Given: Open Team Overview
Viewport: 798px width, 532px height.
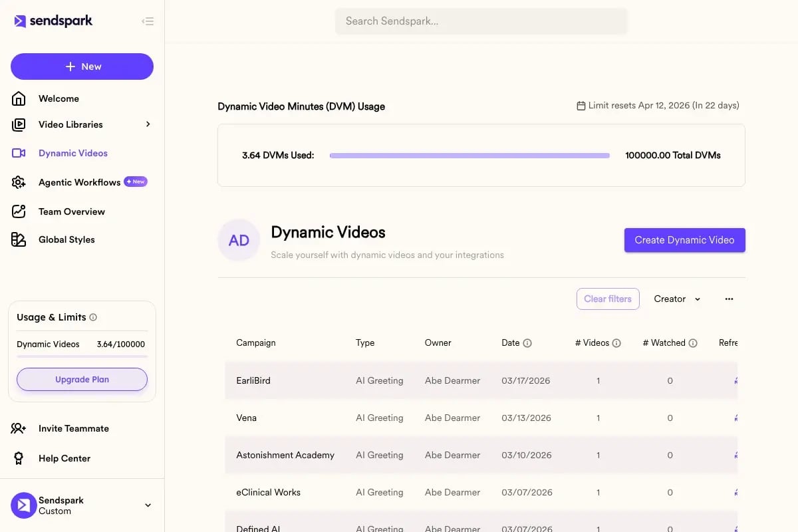Looking at the screenshot, I should pyautogui.click(x=72, y=211).
